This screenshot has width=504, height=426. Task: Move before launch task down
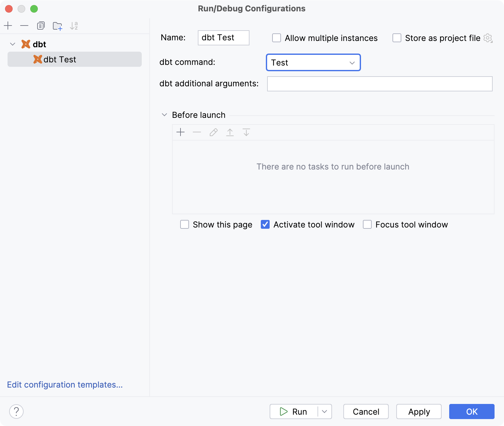[246, 132]
